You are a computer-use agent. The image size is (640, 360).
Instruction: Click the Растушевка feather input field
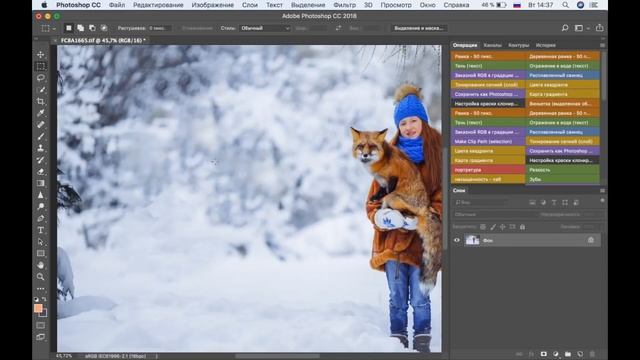click(x=160, y=28)
